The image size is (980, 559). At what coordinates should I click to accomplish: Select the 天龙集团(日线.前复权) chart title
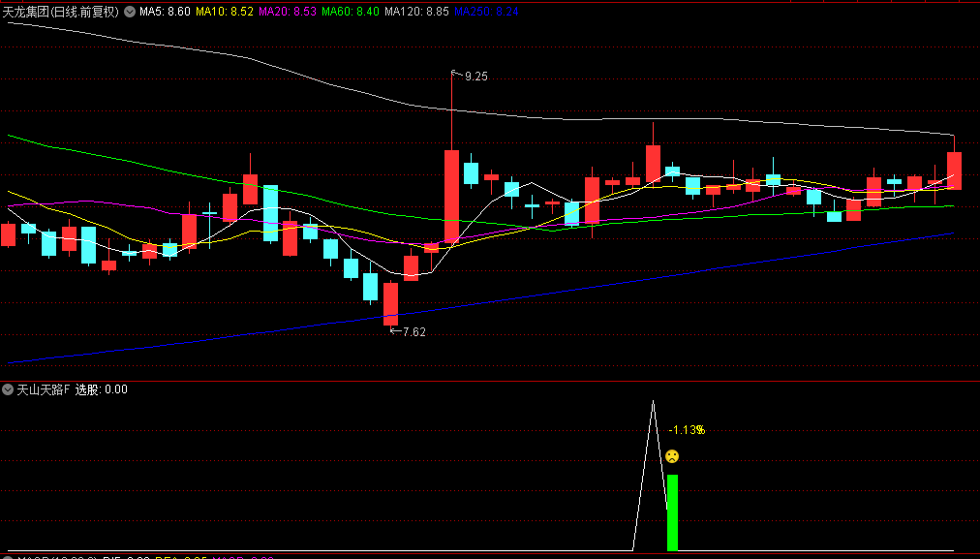(x=61, y=12)
